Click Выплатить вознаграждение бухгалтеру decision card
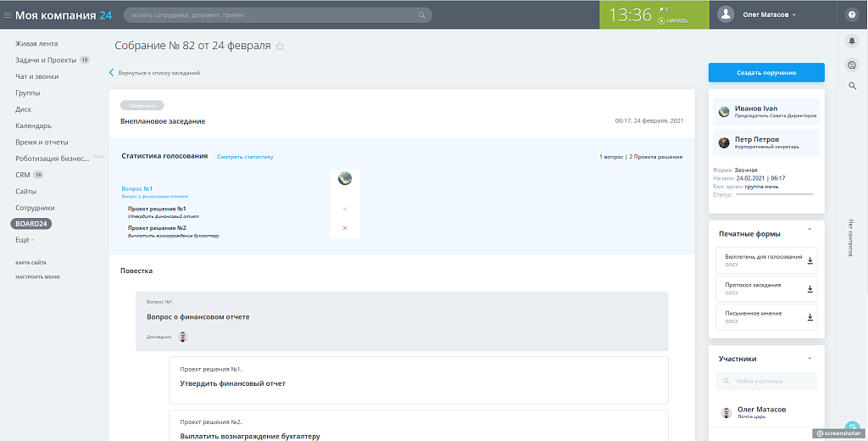868x441 pixels. pos(419,426)
